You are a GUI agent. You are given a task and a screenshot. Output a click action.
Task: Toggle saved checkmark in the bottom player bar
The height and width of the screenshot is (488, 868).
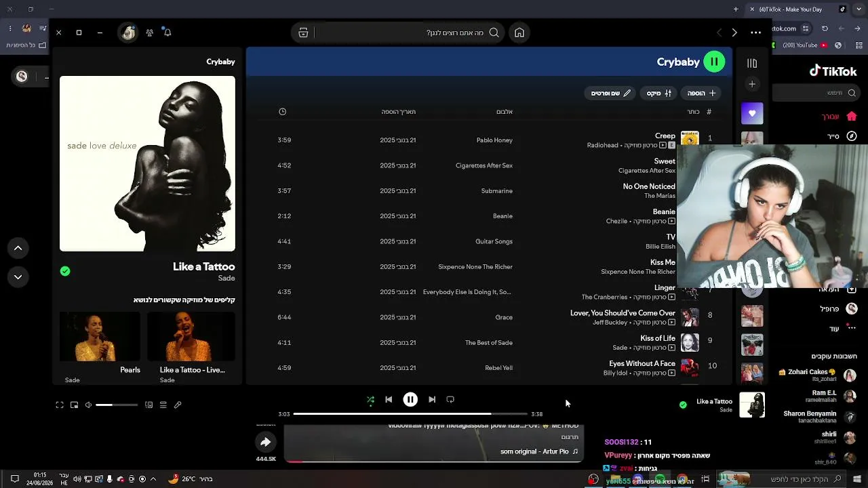tap(683, 405)
